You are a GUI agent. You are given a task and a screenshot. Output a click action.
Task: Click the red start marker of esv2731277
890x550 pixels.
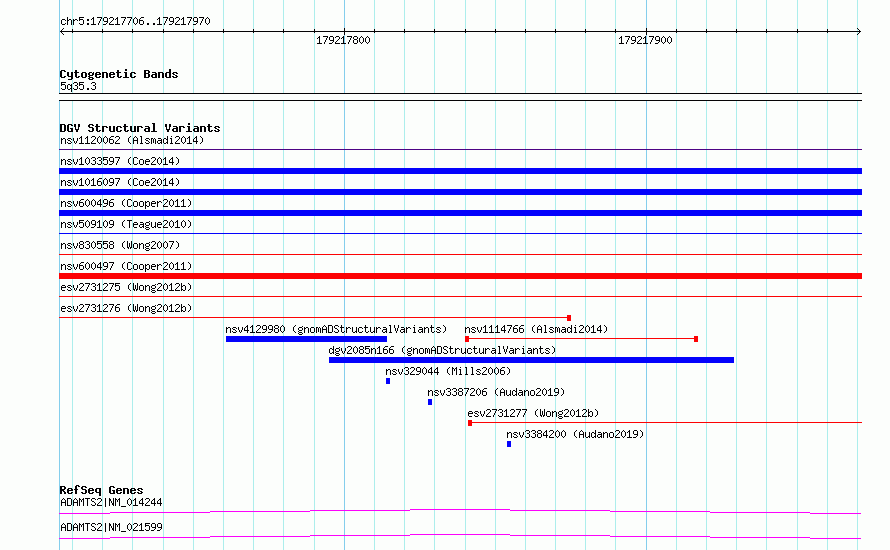[469, 423]
